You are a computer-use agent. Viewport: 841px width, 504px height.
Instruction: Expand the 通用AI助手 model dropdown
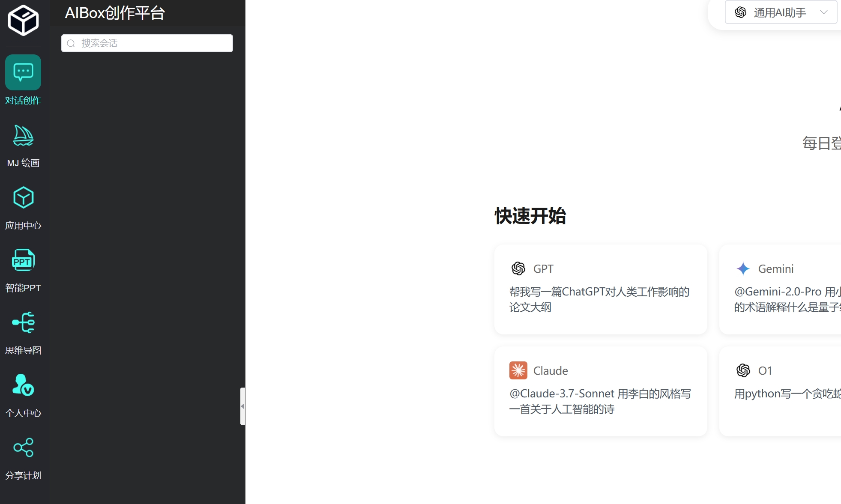click(823, 12)
